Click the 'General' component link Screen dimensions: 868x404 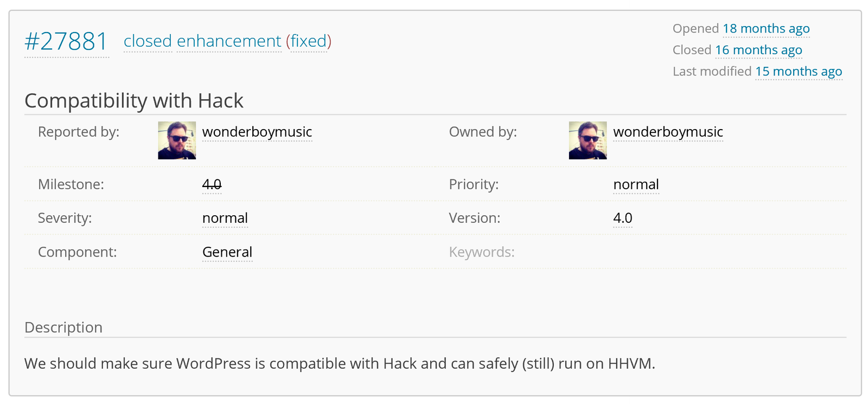[x=227, y=252]
